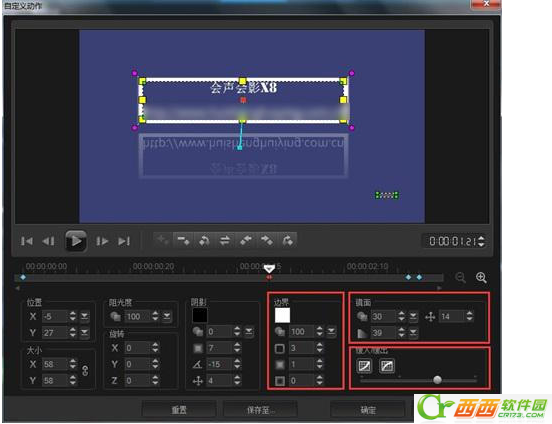
Task: Click the Rotation X stepper arrows
Action: (155, 348)
